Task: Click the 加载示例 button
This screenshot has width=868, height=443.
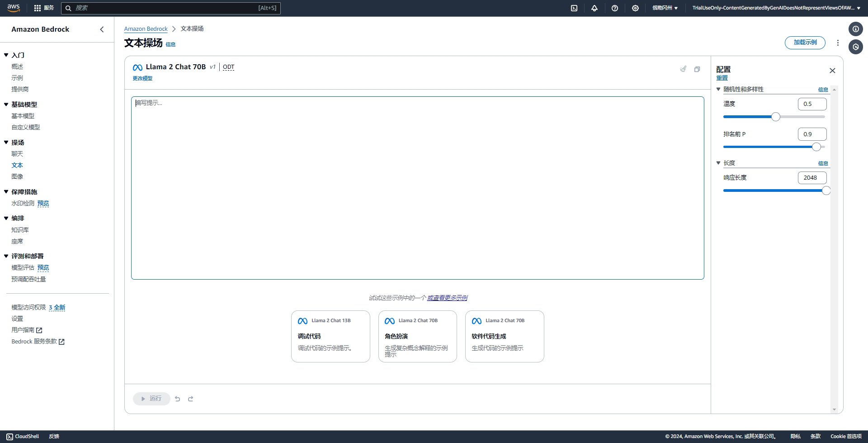Action: coord(805,43)
